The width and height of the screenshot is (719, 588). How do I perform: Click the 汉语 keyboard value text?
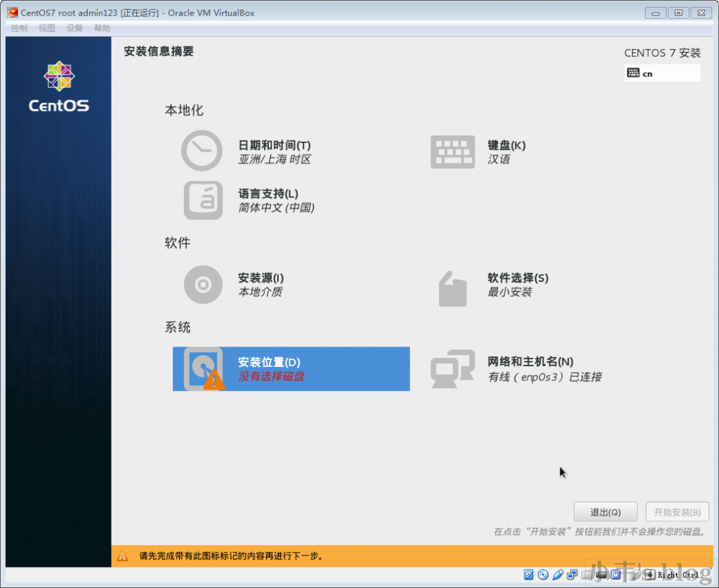coord(499,159)
